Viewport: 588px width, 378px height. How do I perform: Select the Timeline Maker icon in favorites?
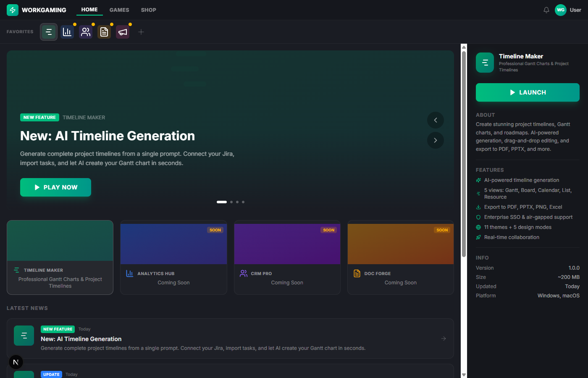pos(49,31)
